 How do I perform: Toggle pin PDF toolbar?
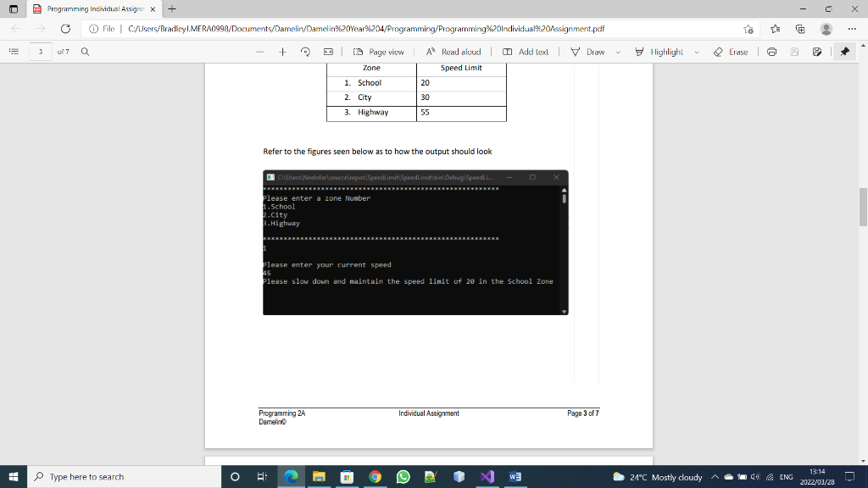[845, 52]
